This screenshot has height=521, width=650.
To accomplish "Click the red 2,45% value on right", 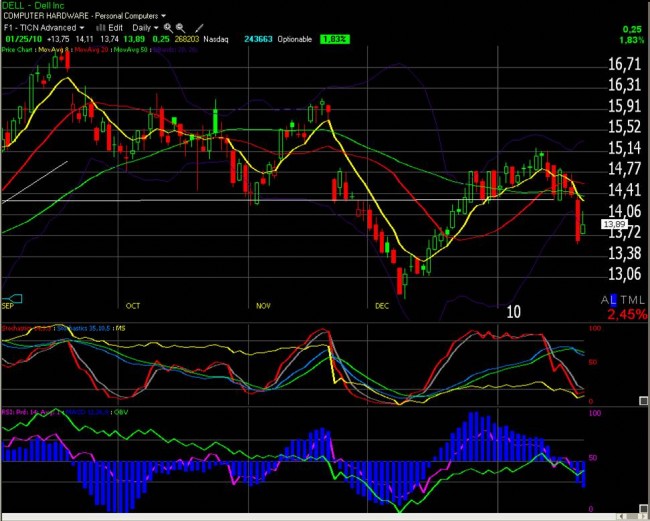I will pos(624,314).
